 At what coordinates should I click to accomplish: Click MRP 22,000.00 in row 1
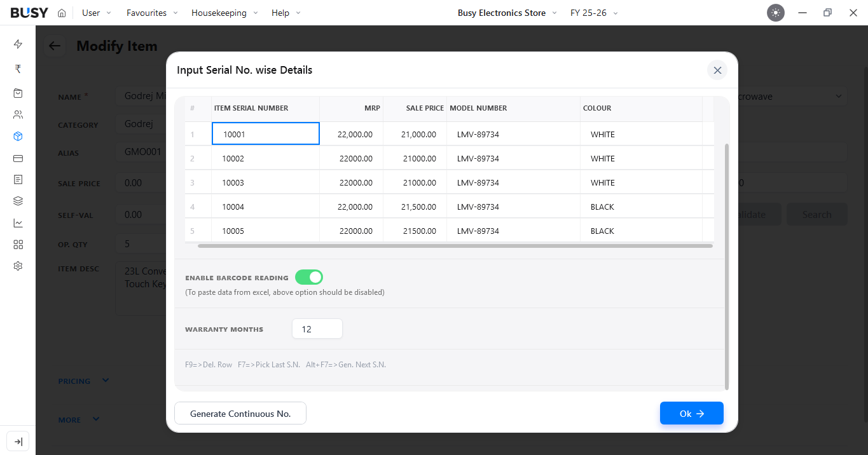pos(351,134)
